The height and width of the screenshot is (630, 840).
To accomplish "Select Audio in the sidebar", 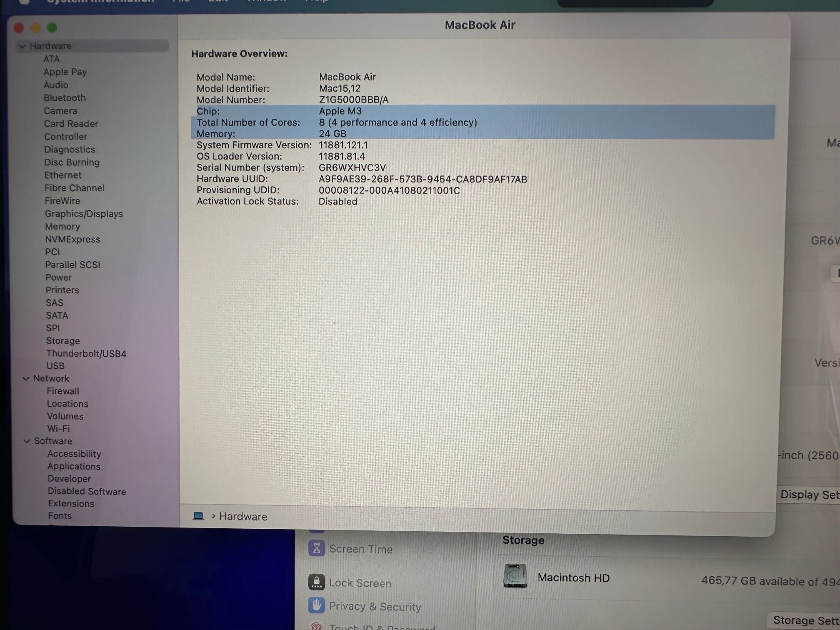I will [x=56, y=85].
